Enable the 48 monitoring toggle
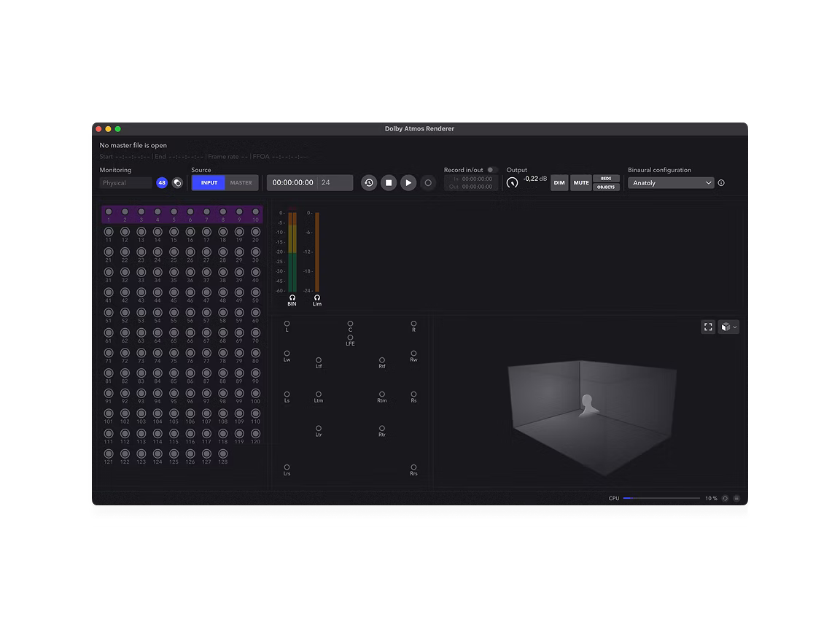 (x=162, y=182)
